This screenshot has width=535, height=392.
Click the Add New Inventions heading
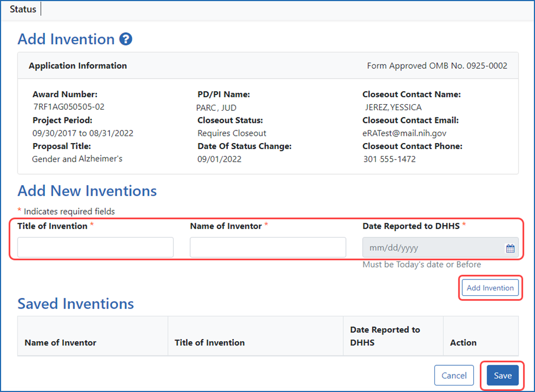pos(87,191)
